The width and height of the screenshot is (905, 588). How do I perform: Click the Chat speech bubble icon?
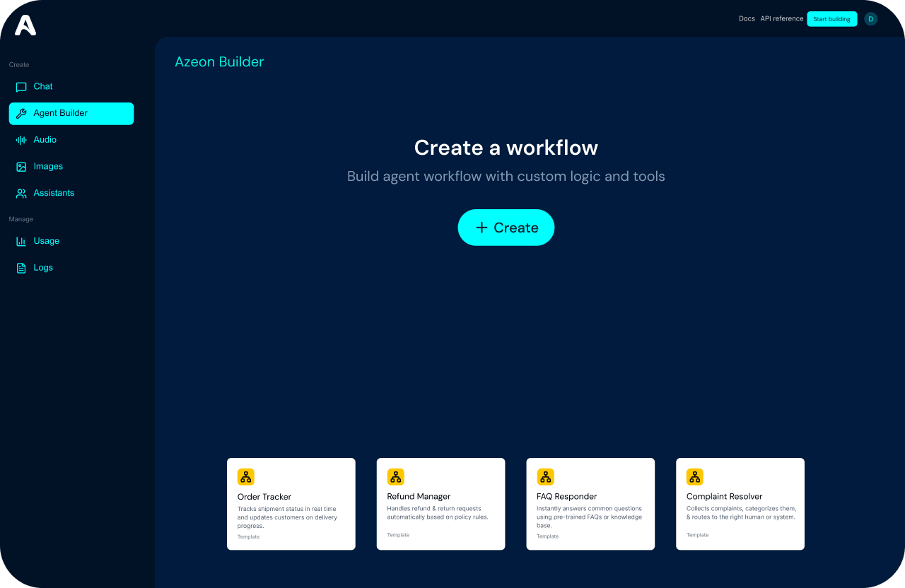[x=21, y=87]
